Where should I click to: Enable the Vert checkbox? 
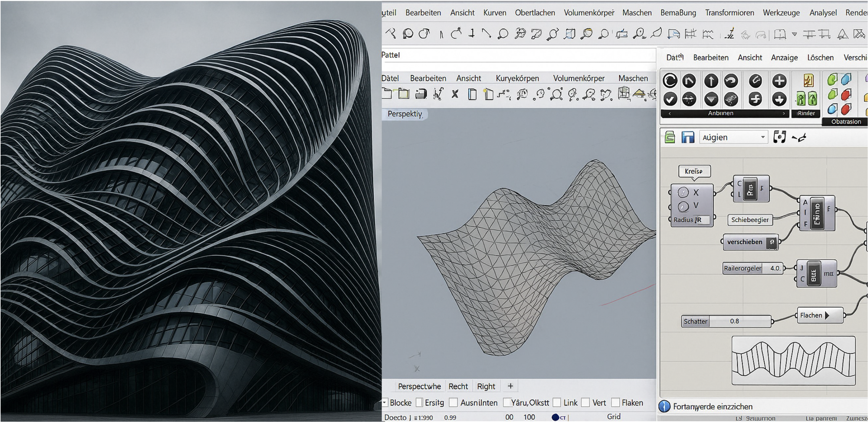click(586, 402)
